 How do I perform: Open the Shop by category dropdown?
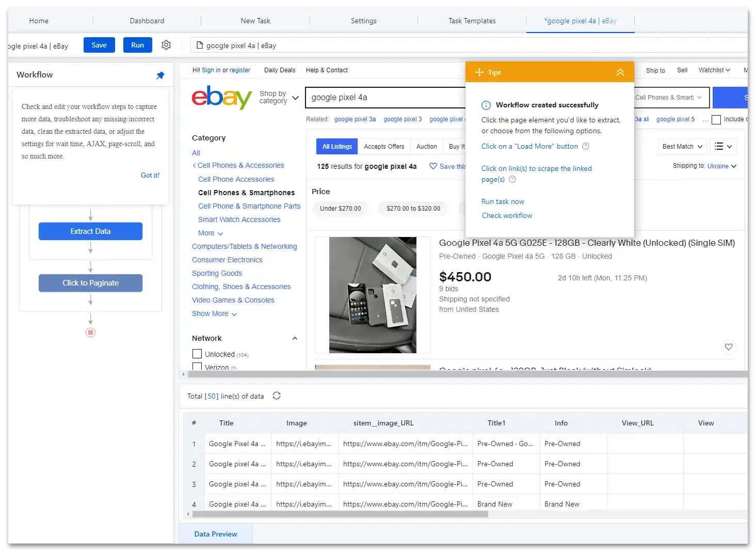(x=279, y=97)
